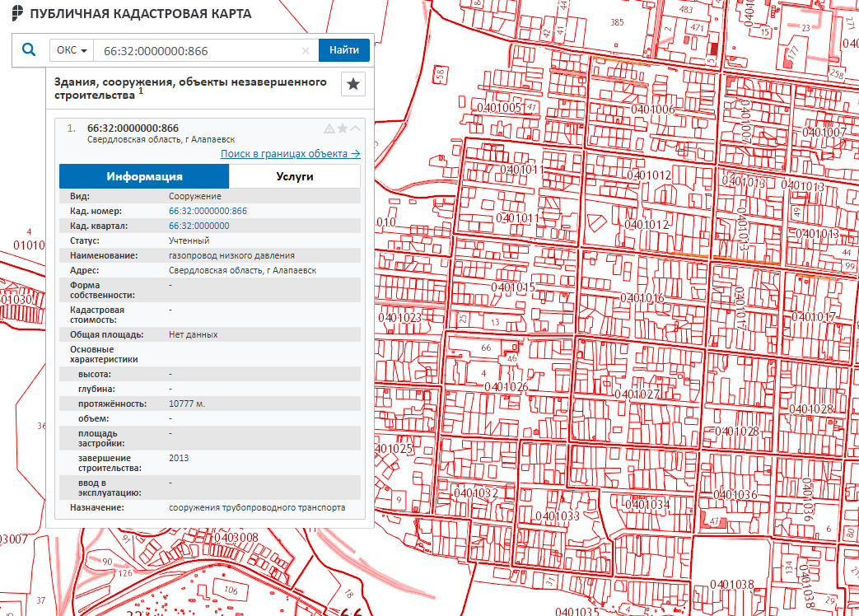Collapse the result card with the chevron
This screenshot has height=616, width=859.
356,128
